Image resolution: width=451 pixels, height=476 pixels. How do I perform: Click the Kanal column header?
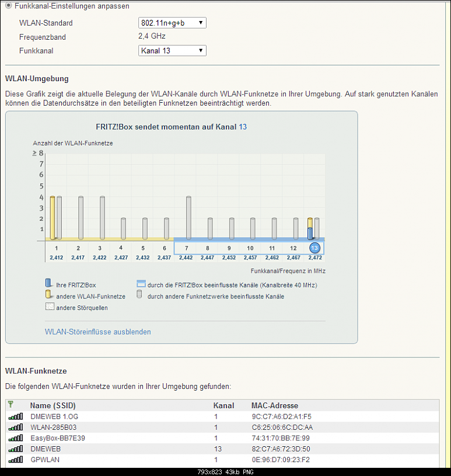tap(223, 405)
